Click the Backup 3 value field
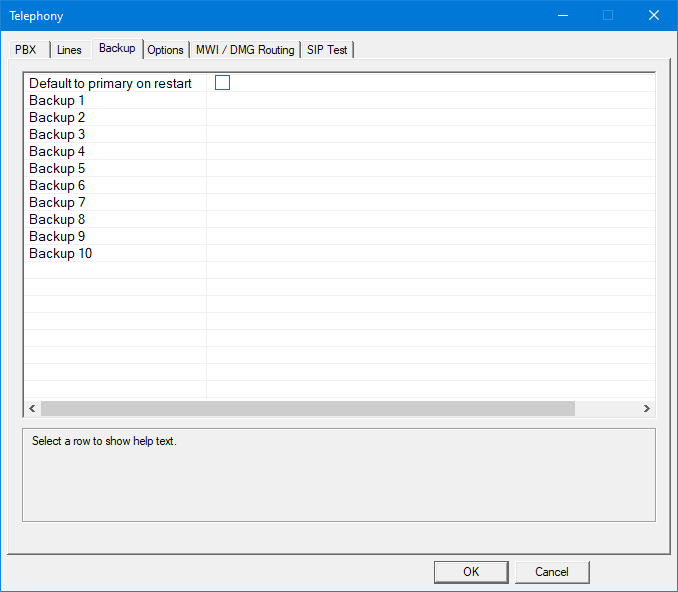This screenshot has height=592, width=678. coord(430,135)
